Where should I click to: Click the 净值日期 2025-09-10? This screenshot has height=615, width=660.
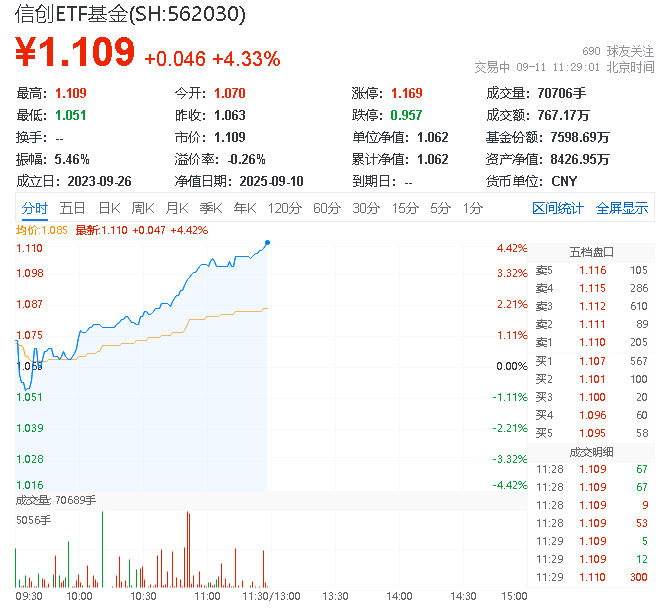[271, 181]
